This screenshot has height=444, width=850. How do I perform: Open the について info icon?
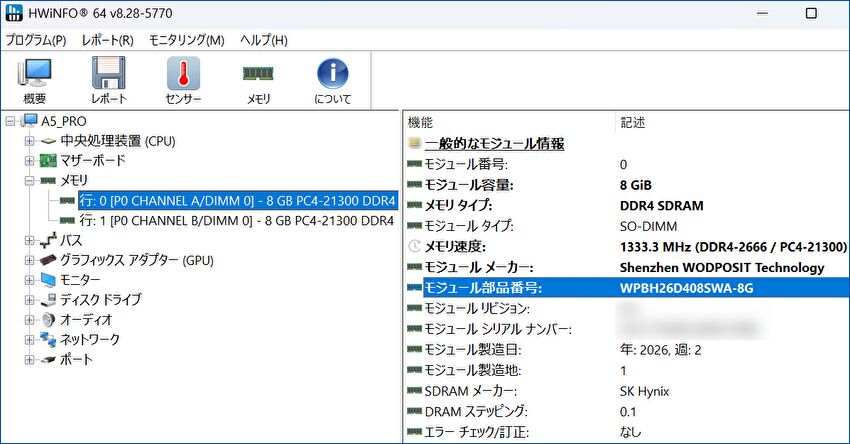pyautogui.click(x=332, y=81)
